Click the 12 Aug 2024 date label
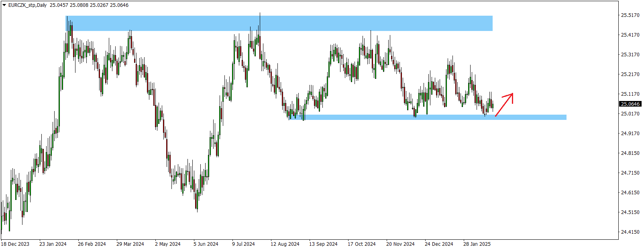This screenshot has width=644, height=249. click(x=285, y=244)
